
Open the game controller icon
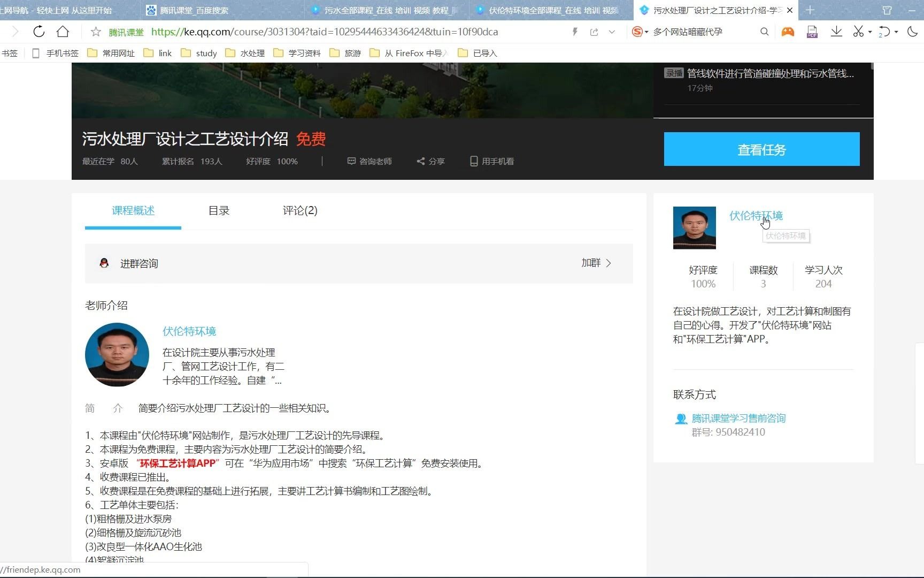[x=788, y=32]
